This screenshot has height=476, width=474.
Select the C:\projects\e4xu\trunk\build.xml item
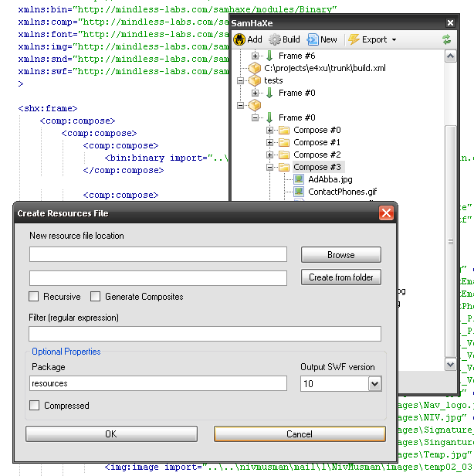[x=324, y=68]
